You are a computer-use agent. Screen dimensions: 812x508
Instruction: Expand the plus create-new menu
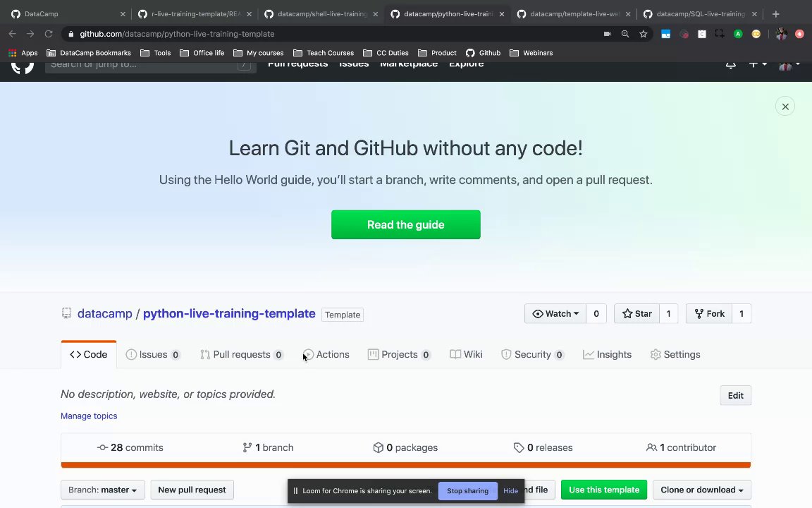pyautogui.click(x=758, y=65)
